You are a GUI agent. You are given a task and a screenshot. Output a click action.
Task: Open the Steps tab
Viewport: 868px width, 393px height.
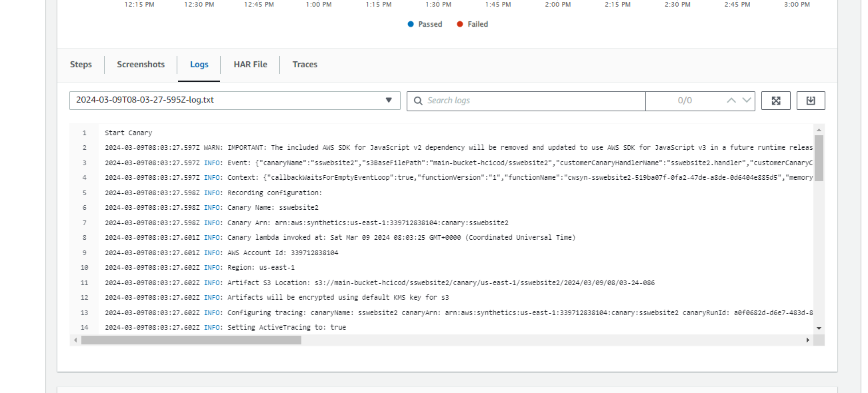click(x=81, y=65)
